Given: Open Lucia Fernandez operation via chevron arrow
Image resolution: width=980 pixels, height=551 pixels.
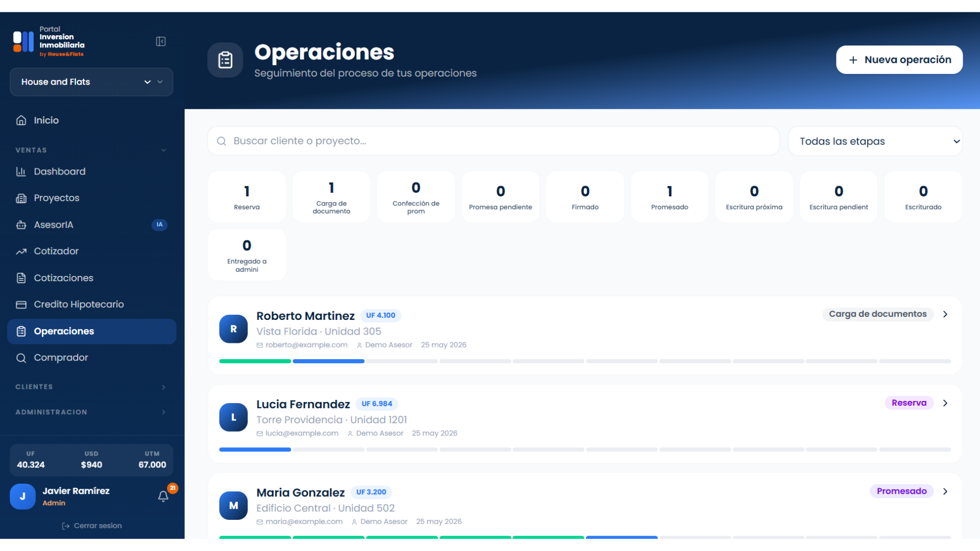Looking at the screenshot, I should pyautogui.click(x=945, y=403).
